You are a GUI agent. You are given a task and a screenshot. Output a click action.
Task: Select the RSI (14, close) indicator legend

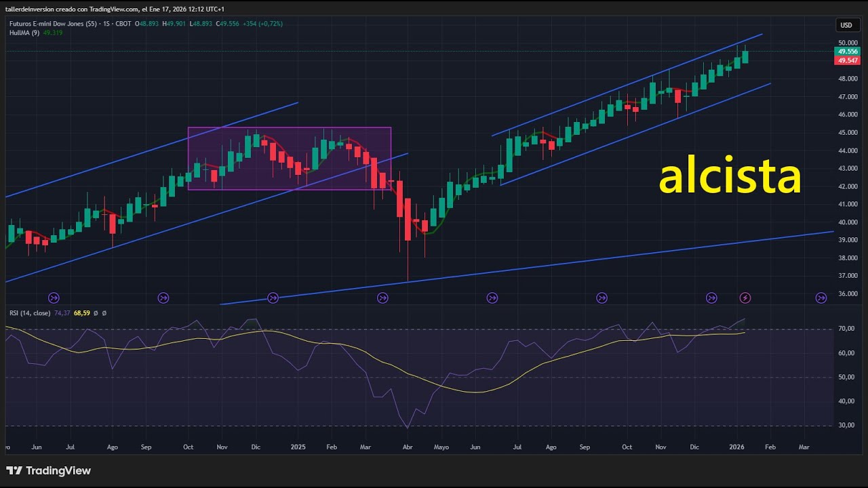coord(30,313)
